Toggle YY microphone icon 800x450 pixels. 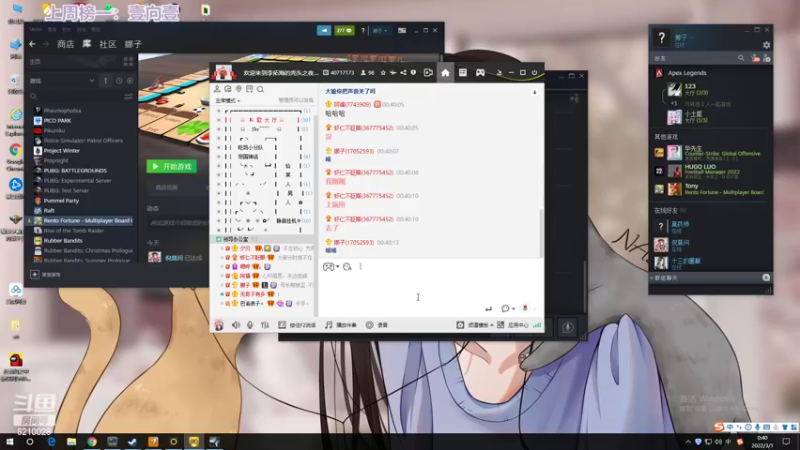tap(250, 325)
